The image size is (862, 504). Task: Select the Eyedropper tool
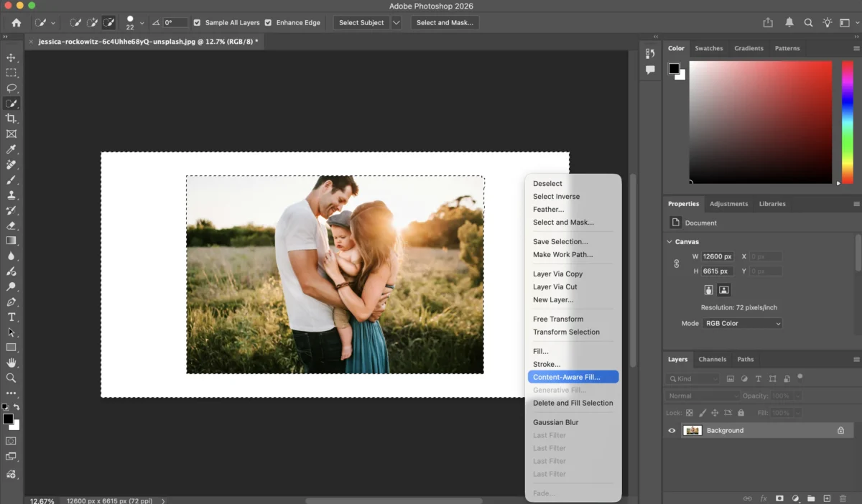(11, 149)
